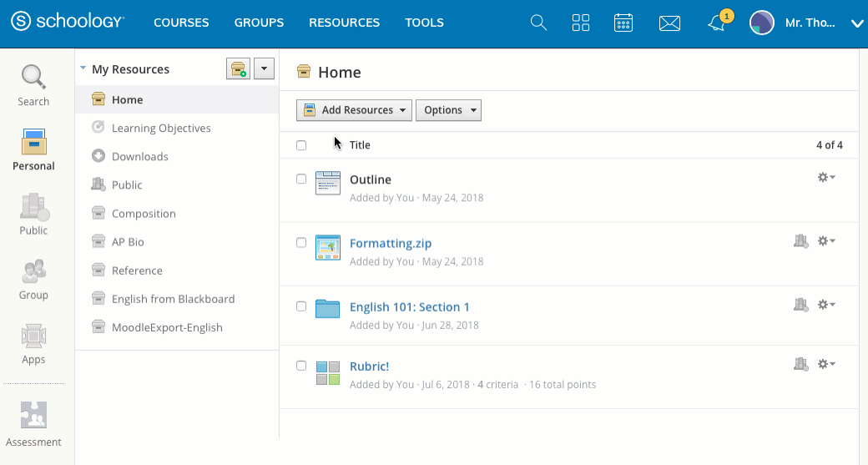Open the English 101: Section 1 folder
Viewport: 868px width, 465px height.
click(x=409, y=307)
